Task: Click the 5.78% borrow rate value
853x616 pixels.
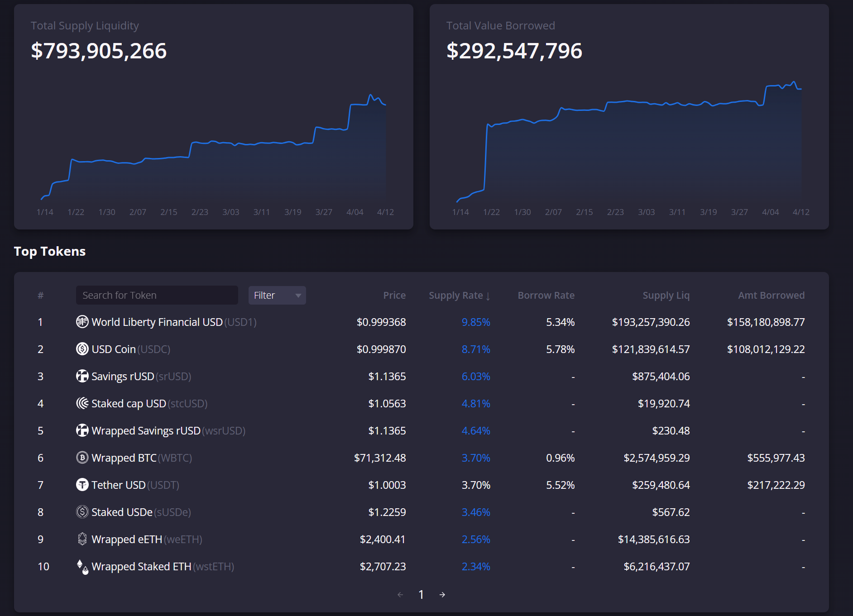Action: point(560,349)
